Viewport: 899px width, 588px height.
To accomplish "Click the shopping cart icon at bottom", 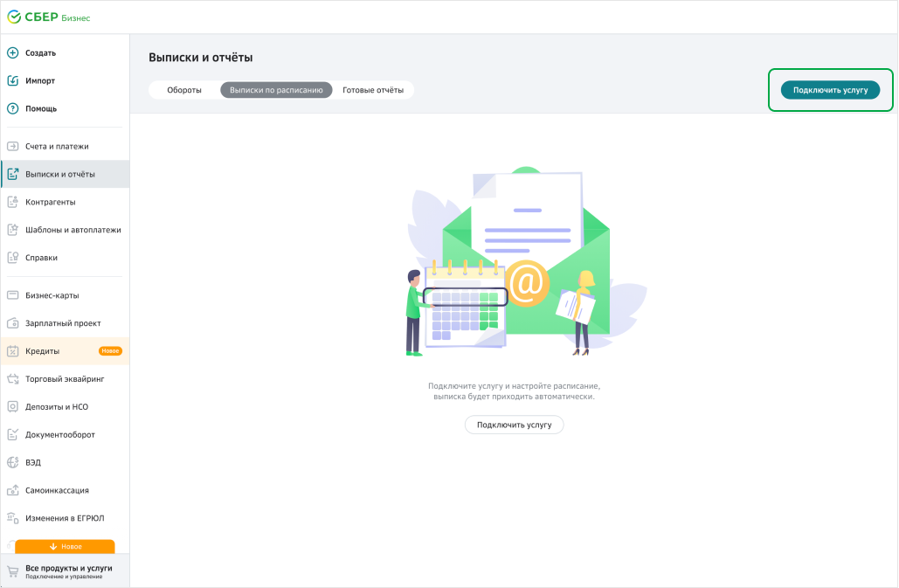I will pos(13,571).
